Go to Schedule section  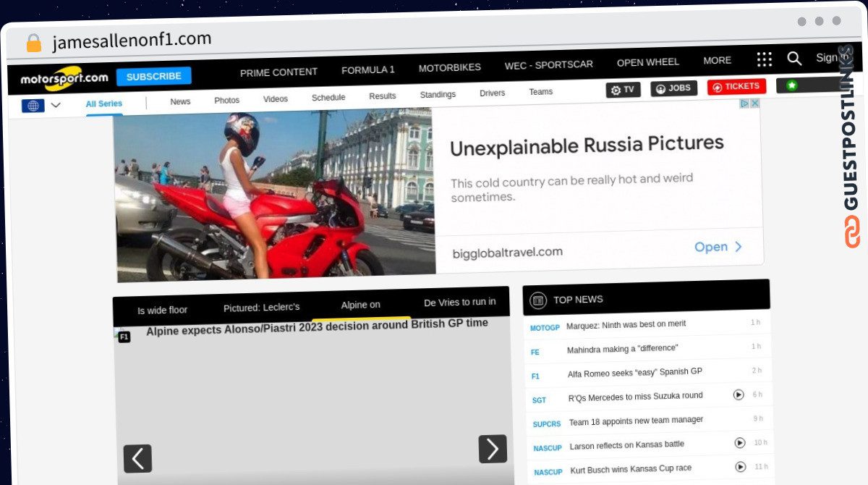click(x=328, y=98)
